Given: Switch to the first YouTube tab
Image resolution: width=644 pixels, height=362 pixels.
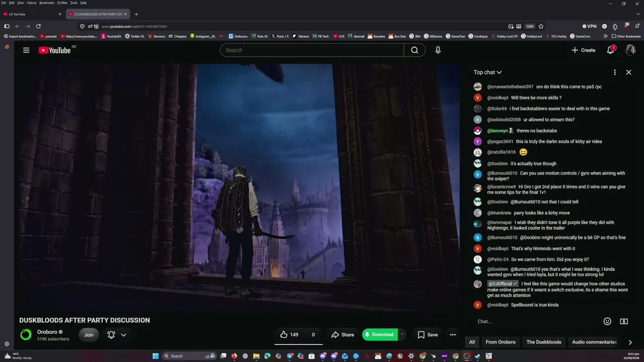Looking at the screenshot, I should coord(31,14).
